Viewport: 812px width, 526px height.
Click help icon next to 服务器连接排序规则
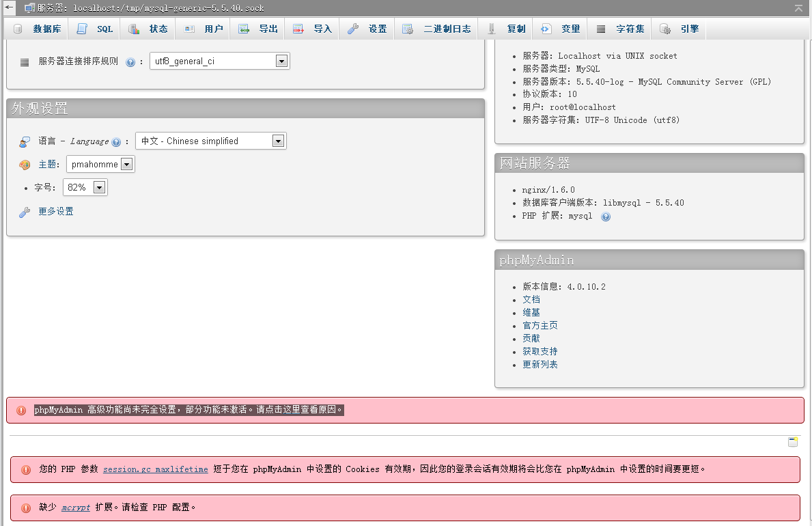click(130, 62)
